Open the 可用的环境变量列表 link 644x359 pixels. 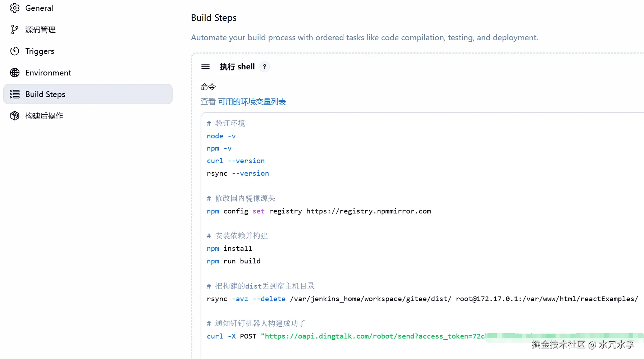[252, 102]
